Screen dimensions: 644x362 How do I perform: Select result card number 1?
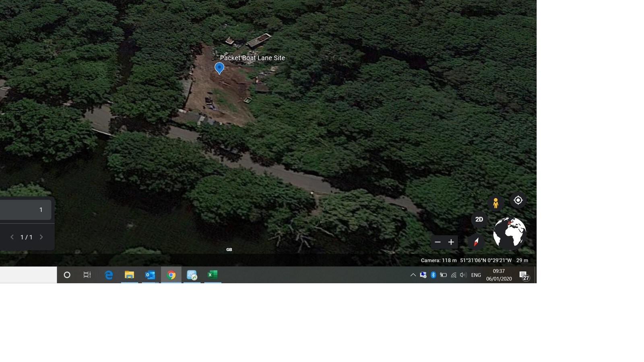pos(26,210)
